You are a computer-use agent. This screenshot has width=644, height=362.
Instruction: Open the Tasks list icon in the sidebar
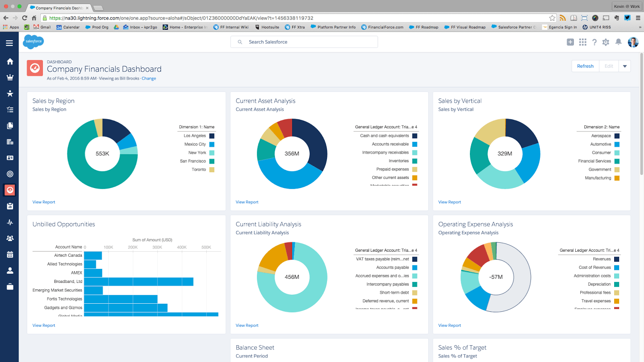pyautogui.click(x=10, y=109)
